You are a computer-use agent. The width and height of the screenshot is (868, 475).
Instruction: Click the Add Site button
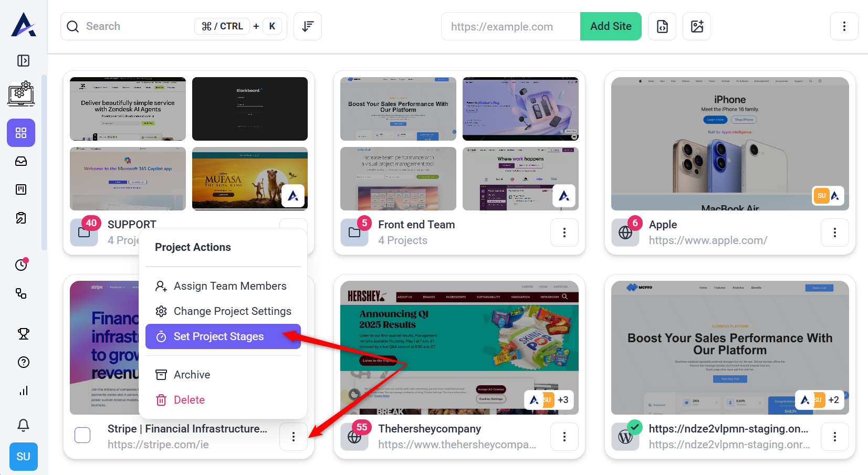611,26
